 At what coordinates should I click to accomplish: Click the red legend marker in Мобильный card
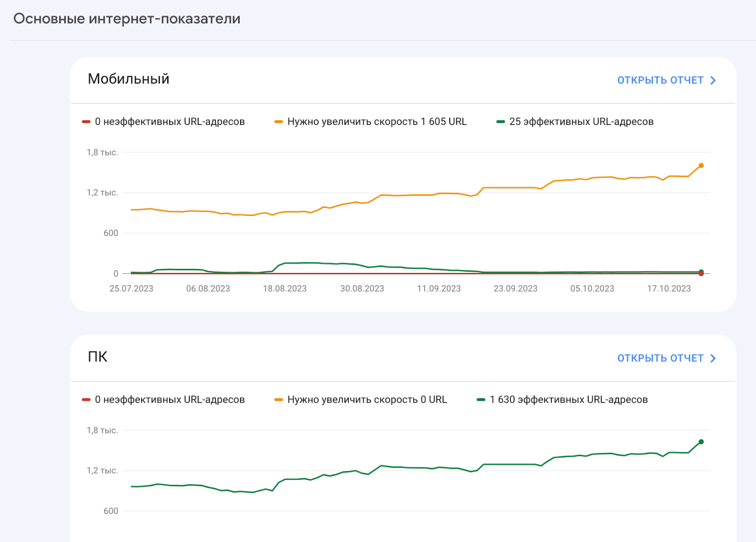click(x=86, y=122)
